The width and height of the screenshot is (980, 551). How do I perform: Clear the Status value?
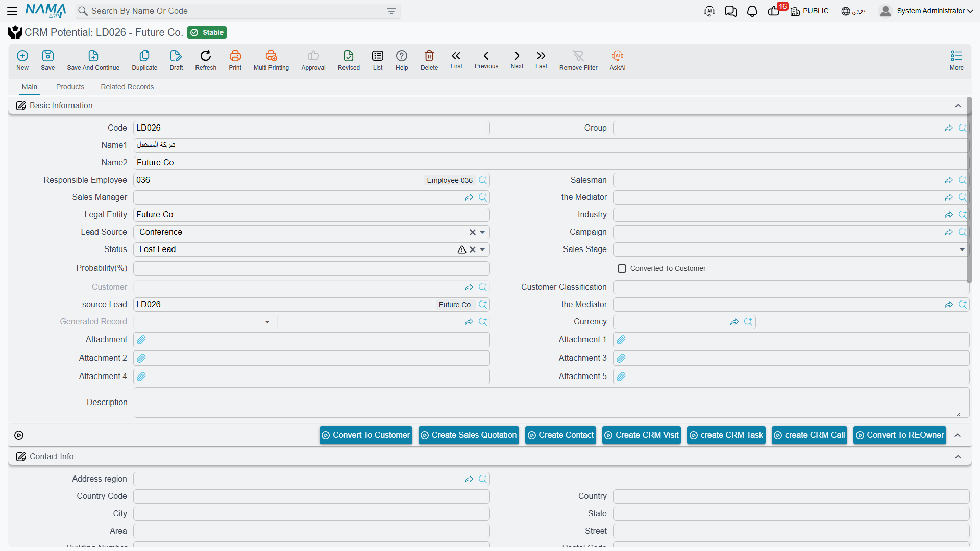(473, 249)
